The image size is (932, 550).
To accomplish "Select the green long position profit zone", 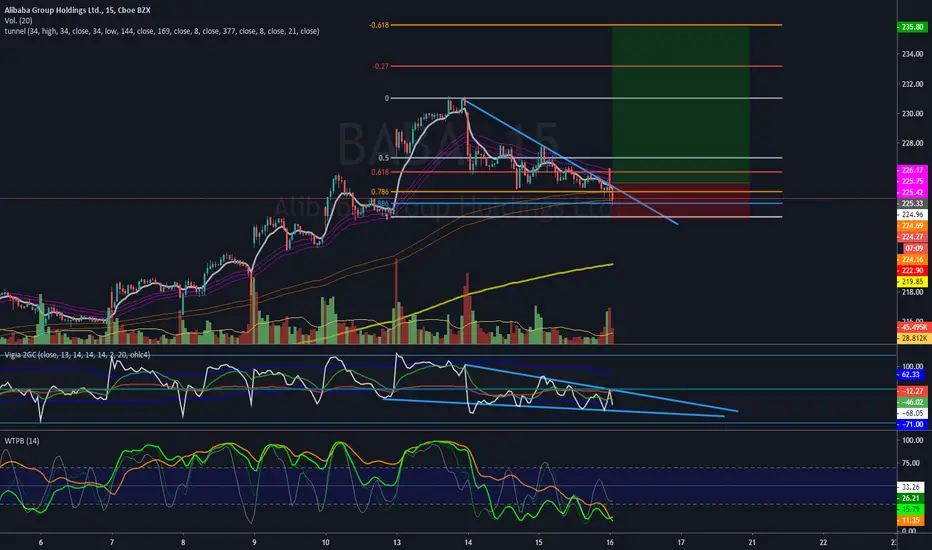I will click(x=681, y=105).
